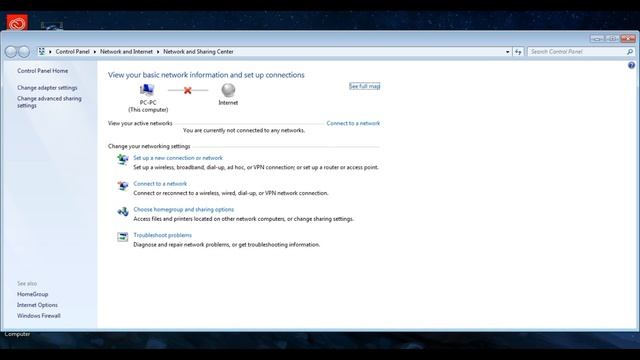Open the Help question mark icon
640x360 pixels.
[631, 65]
